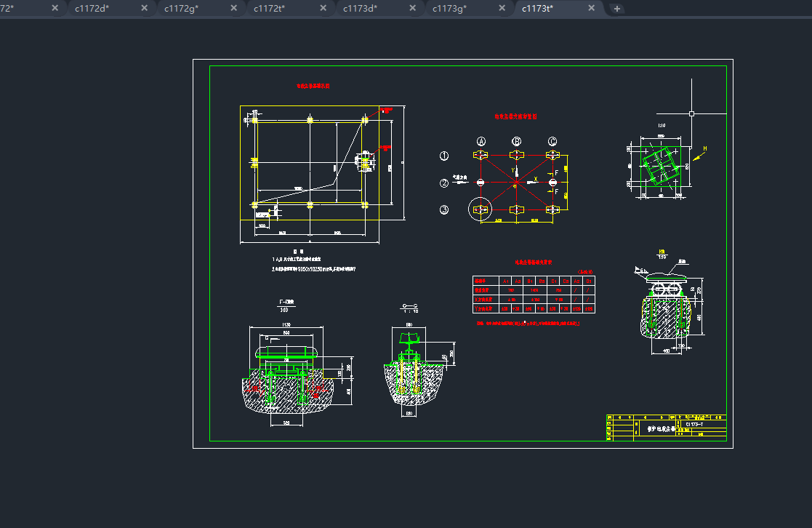
Task: Select row bubble 3 in the layout plan
Action: [x=444, y=210]
